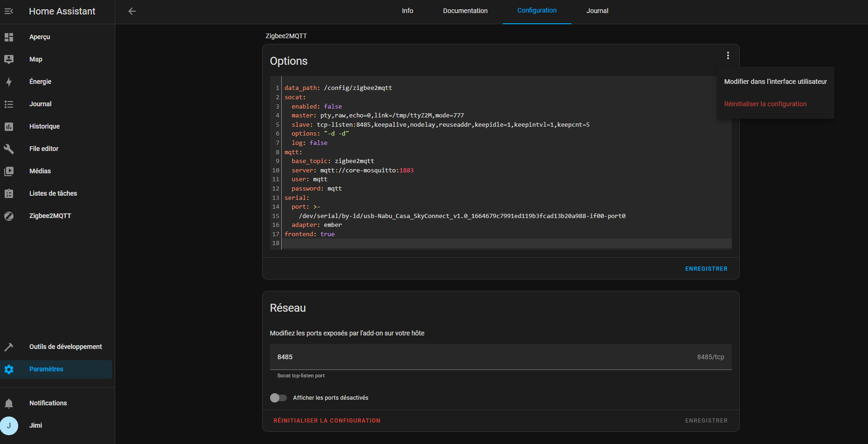Choose Réinitialiser la configuration menu entry

point(765,104)
